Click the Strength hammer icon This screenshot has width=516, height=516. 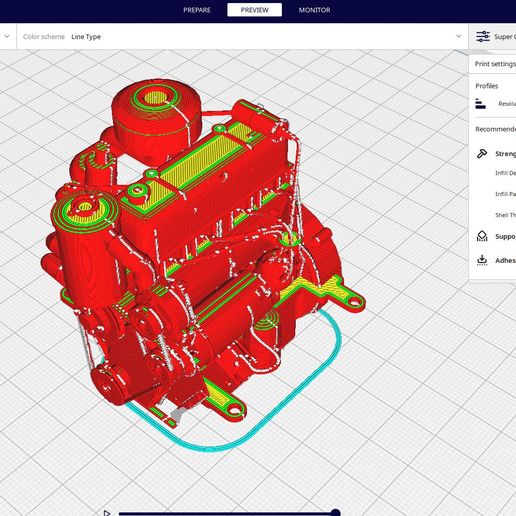(x=482, y=153)
